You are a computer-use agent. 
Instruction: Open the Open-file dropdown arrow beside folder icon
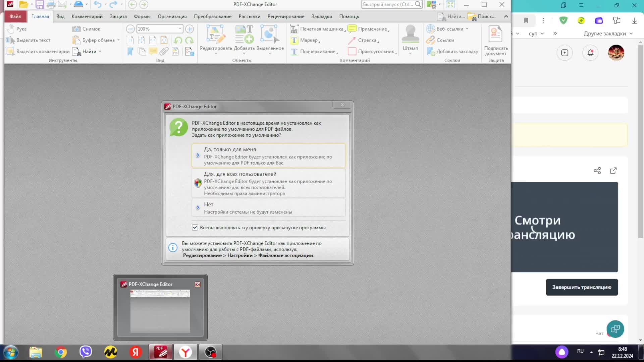pos(32,4)
